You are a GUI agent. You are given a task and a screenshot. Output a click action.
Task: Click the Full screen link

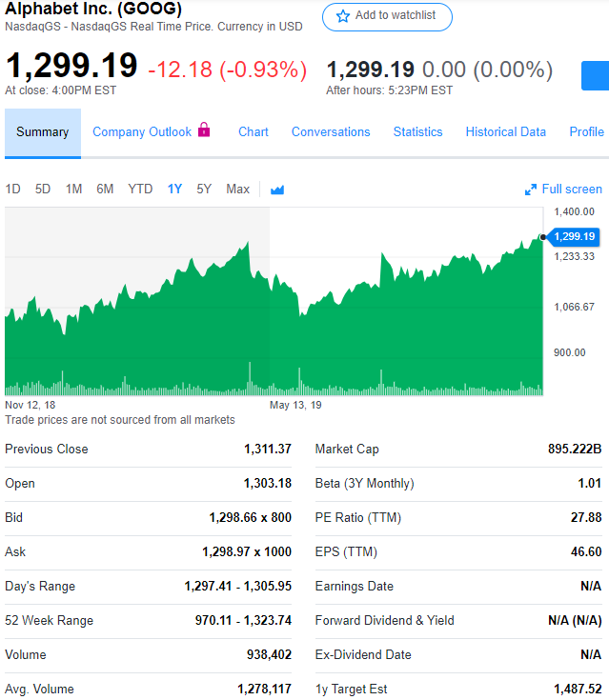(x=563, y=190)
